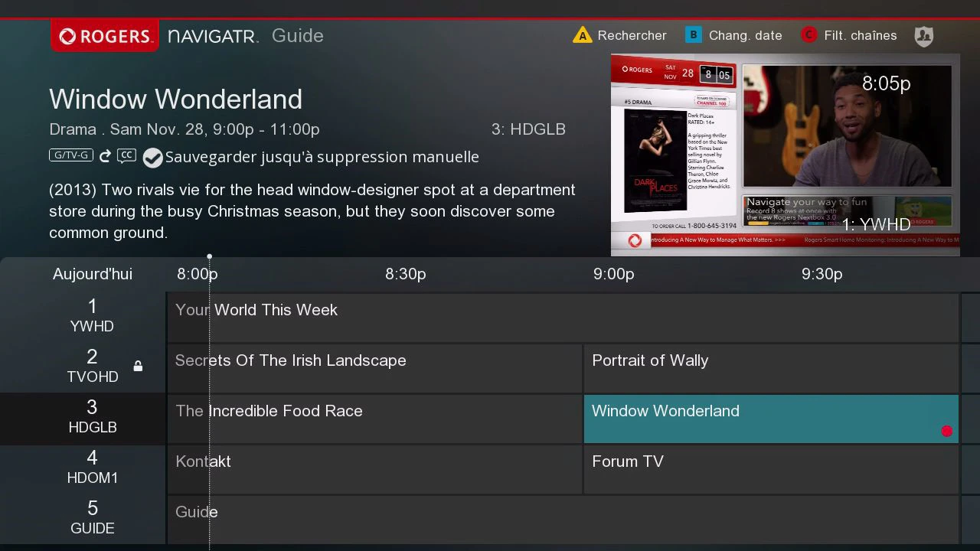Select channel 1 YWHD

click(83, 318)
